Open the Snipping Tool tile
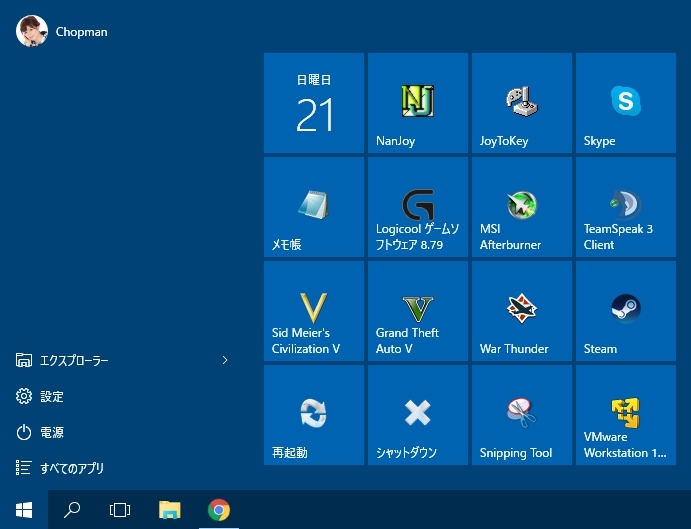The height and width of the screenshot is (529, 691). point(521,415)
